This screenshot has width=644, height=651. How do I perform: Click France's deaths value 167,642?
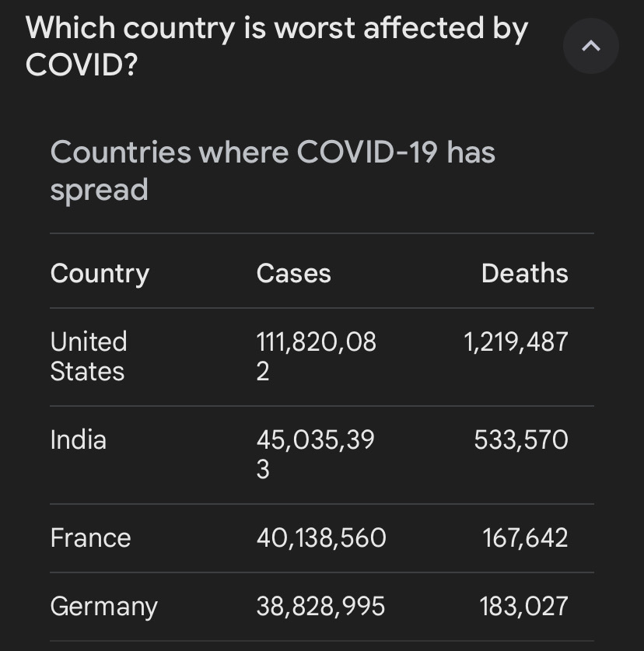pos(525,538)
